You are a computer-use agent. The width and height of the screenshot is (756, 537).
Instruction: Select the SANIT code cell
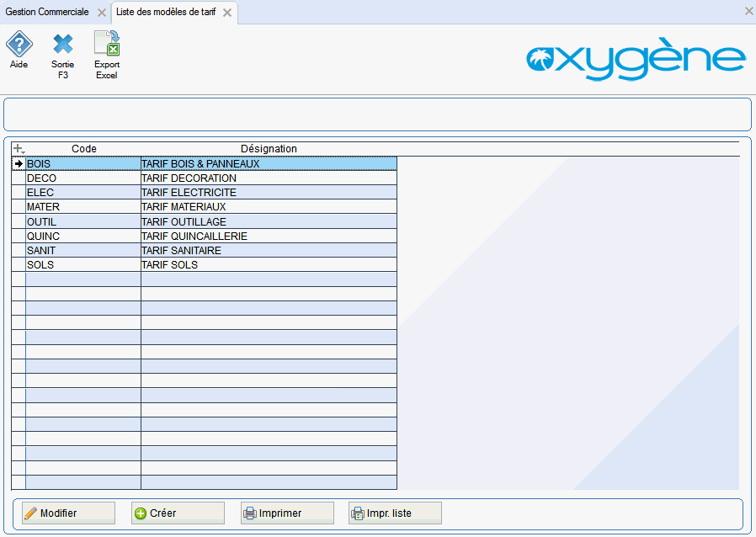click(83, 251)
